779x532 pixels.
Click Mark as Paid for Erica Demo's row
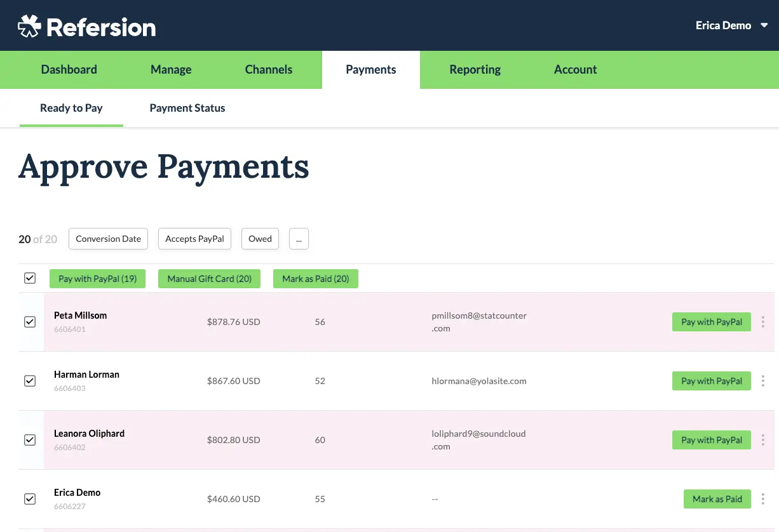tap(717, 499)
